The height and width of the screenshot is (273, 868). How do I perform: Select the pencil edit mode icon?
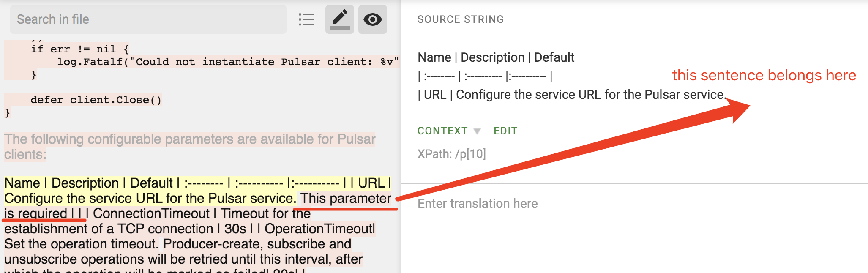coord(340,19)
